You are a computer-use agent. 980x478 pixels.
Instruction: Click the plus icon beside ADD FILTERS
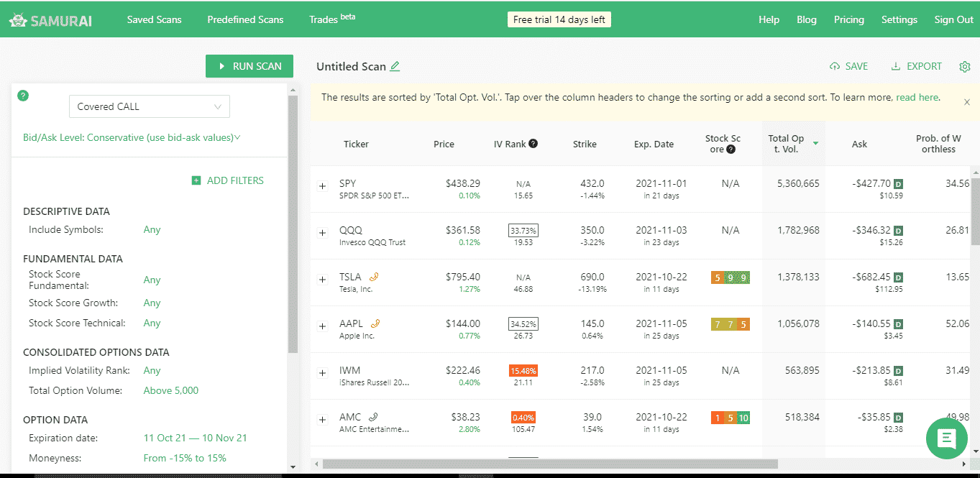pyautogui.click(x=195, y=180)
